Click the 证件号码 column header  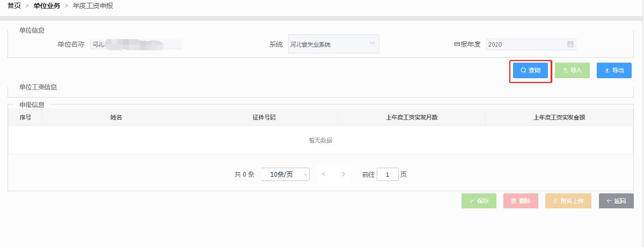click(x=264, y=117)
